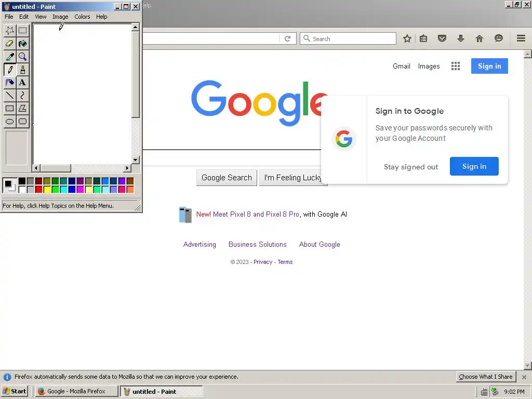
Task: Click the info icon in Firefox notification bar
Action: tap(7, 377)
